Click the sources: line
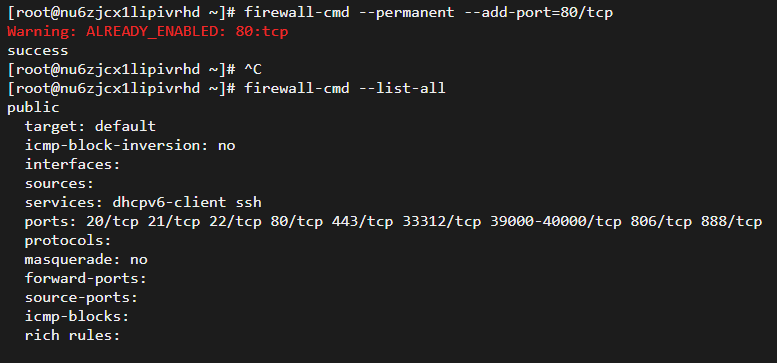This screenshot has height=363, width=777. 59,184
